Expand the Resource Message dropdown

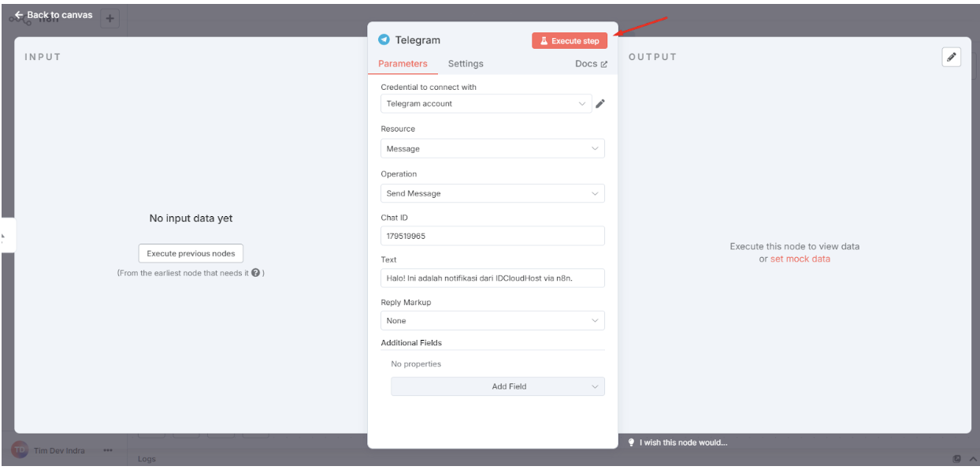click(492, 148)
